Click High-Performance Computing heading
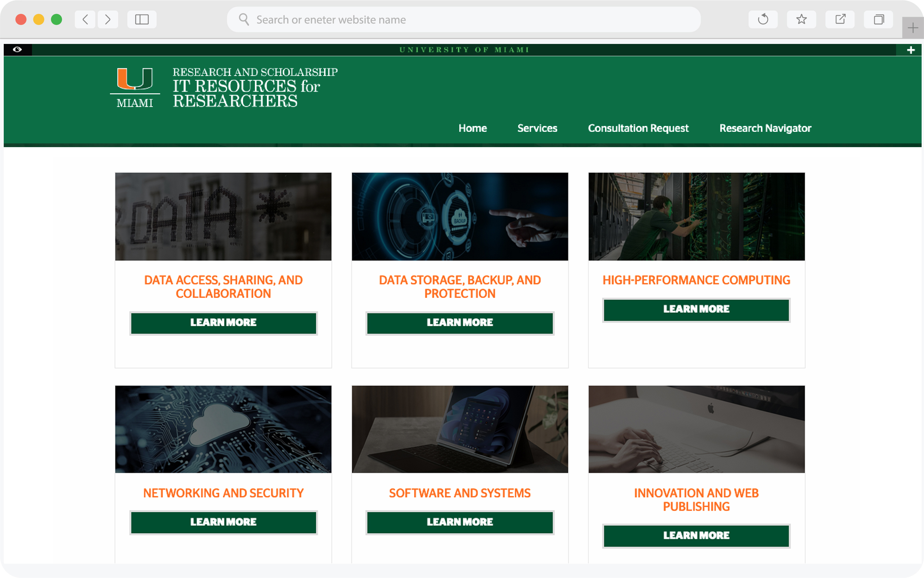This screenshot has width=924, height=578. [x=696, y=280]
